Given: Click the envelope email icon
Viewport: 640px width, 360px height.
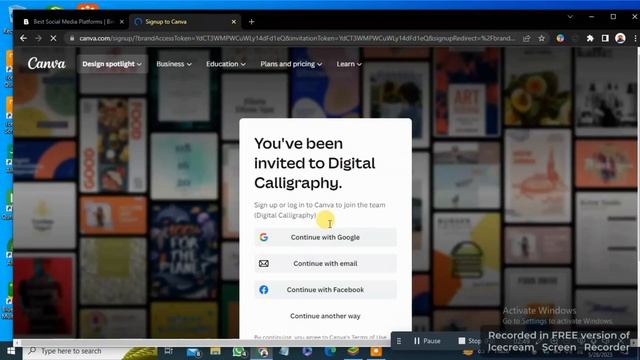Looking at the screenshot, I should pyautogui.click(x=264, y=264).
